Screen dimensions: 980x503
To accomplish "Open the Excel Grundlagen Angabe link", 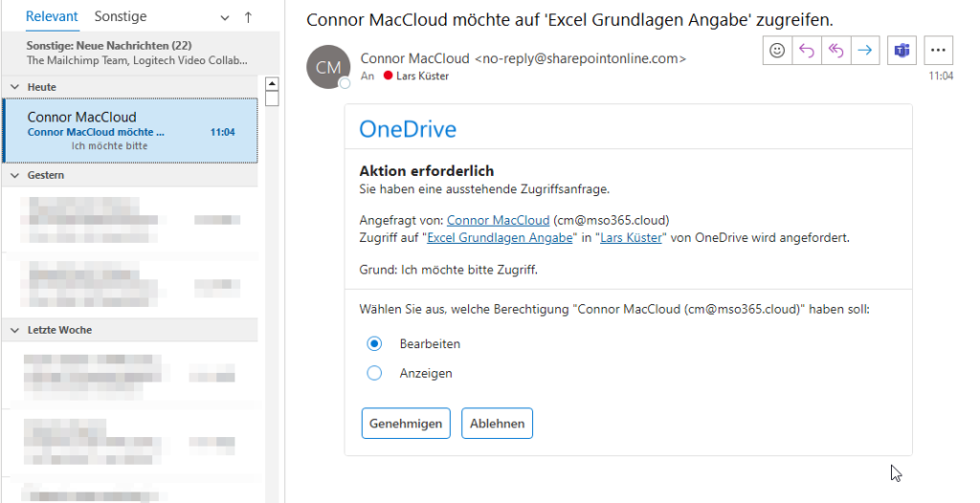I will pos(500,237).
